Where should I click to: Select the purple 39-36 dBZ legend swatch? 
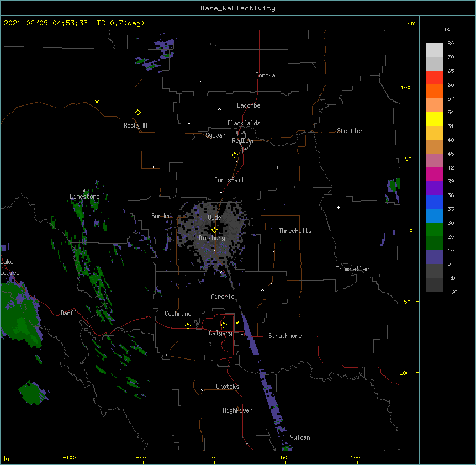pyautogui.click(x=434, y=188)
